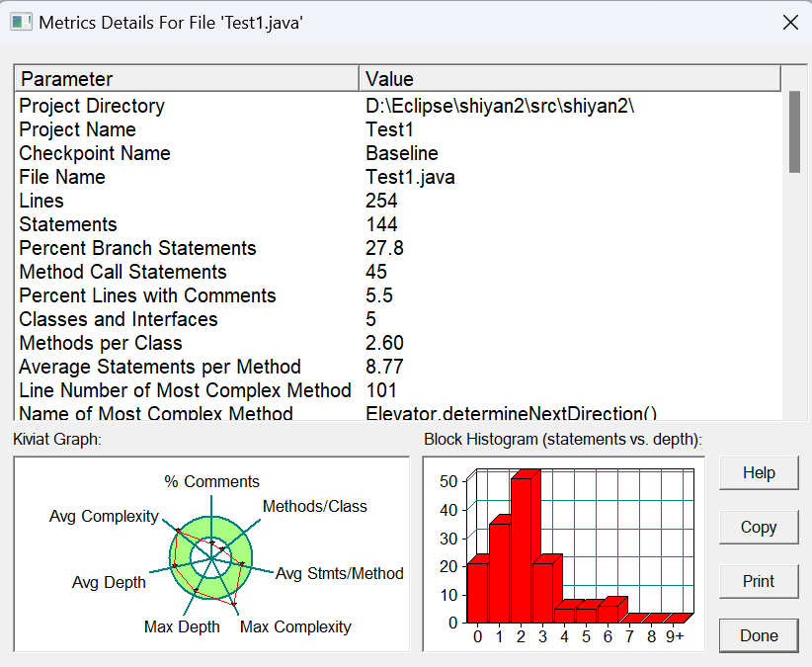
Task: Print the metrics details
Action: pos(759,582)
